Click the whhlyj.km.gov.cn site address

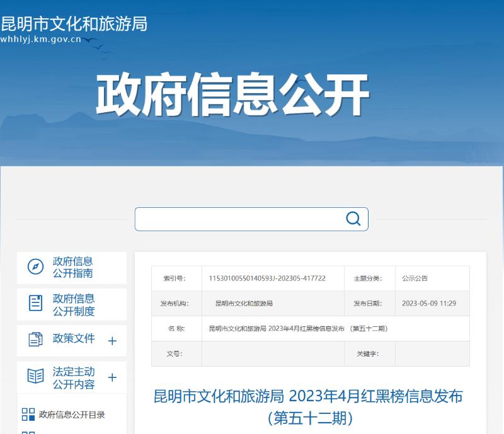click(x=40, y=39)
